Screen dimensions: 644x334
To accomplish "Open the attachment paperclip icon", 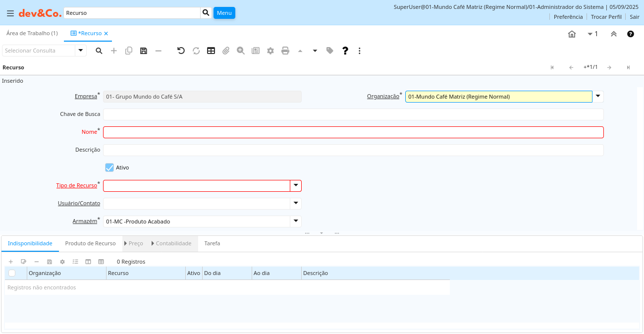I will [x=226, y=51].
